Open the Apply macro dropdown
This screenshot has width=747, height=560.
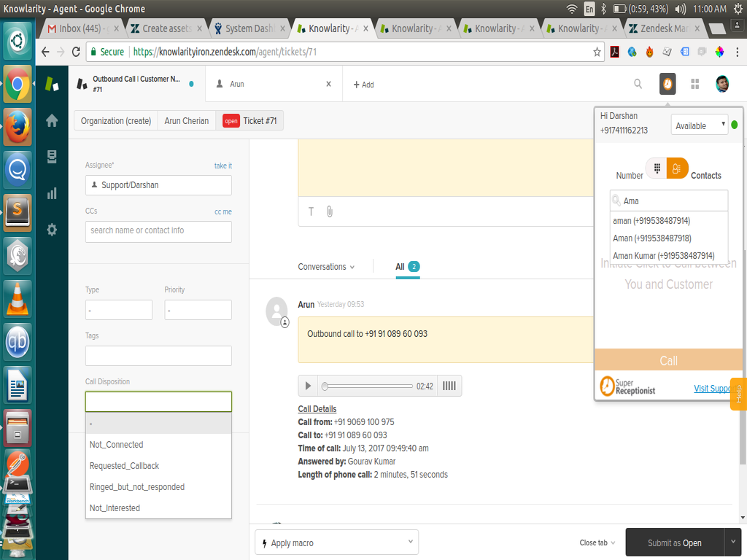tap(336, 543)
